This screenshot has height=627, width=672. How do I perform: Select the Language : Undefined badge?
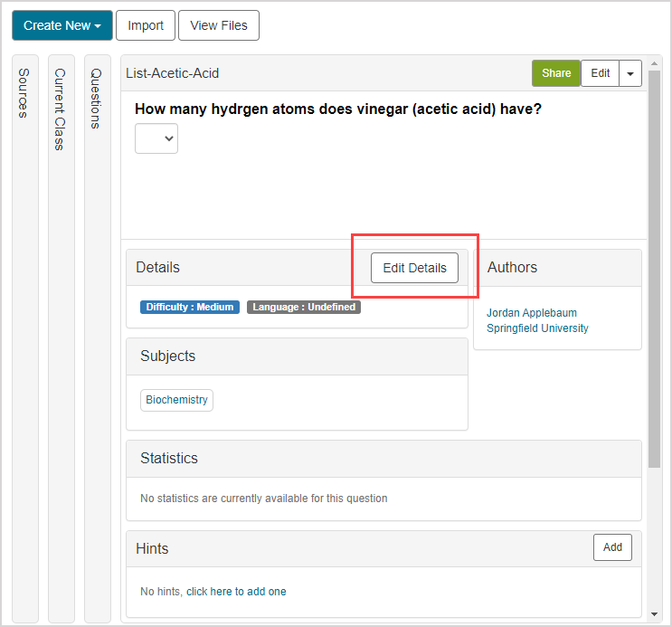304,307
